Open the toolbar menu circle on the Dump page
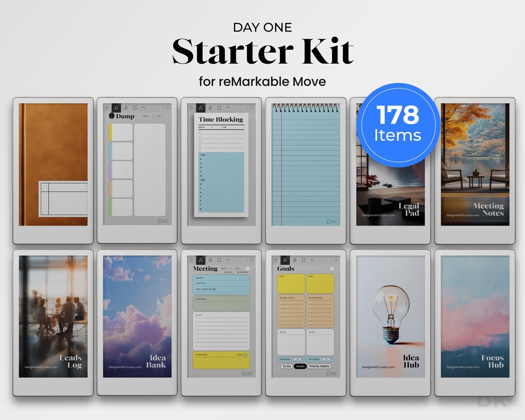 [107, 108]
